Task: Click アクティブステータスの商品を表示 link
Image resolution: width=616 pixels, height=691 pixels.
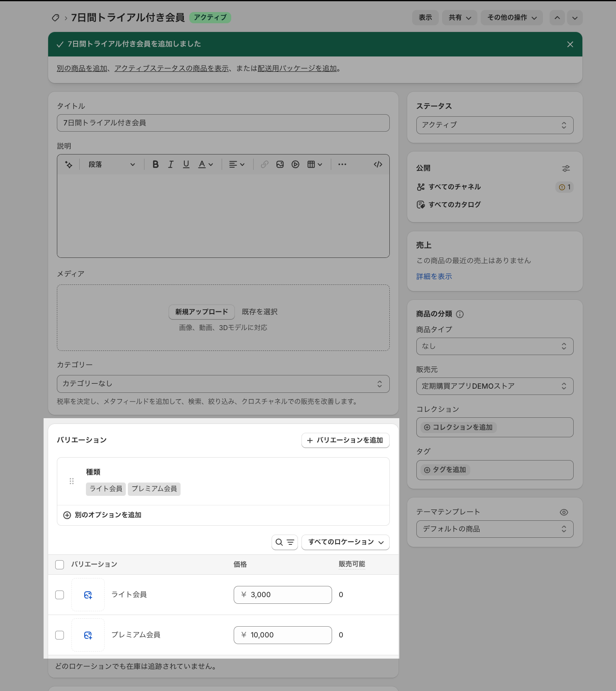Action: click(x=172, y=69)
